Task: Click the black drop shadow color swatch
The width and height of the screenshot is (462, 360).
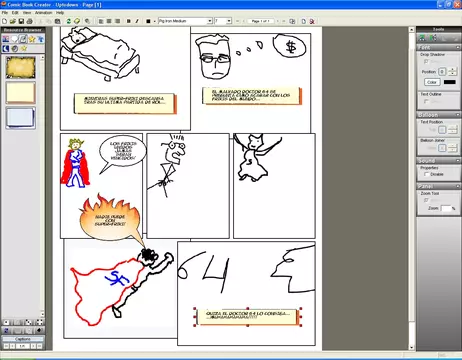Action: (450, 82)
